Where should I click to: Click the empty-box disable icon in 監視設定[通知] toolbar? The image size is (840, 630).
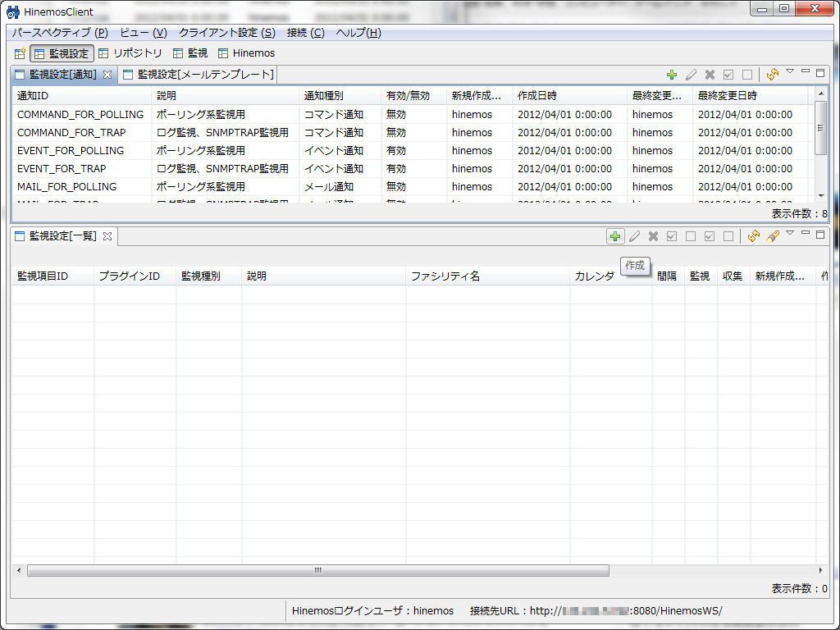(x=747, y=75)
